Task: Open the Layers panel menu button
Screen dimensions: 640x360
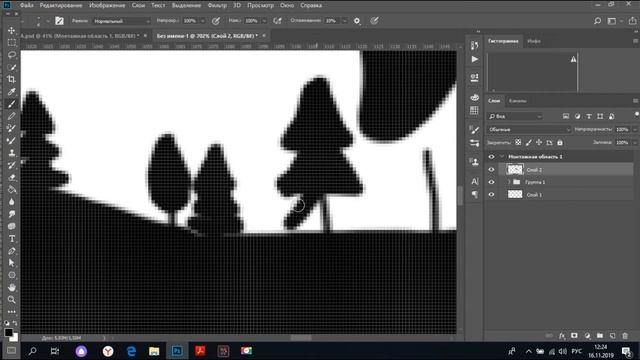Action: tap(636, 101)
